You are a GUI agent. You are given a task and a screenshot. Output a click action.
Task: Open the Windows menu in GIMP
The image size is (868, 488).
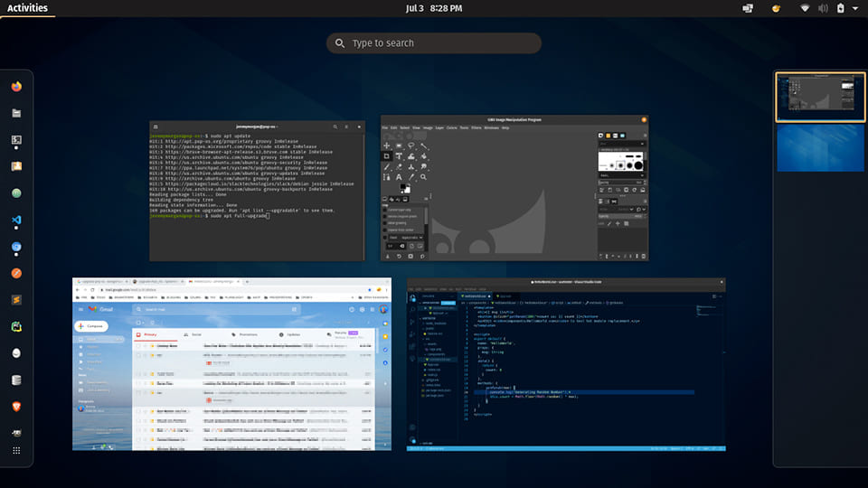coord(492,127)
